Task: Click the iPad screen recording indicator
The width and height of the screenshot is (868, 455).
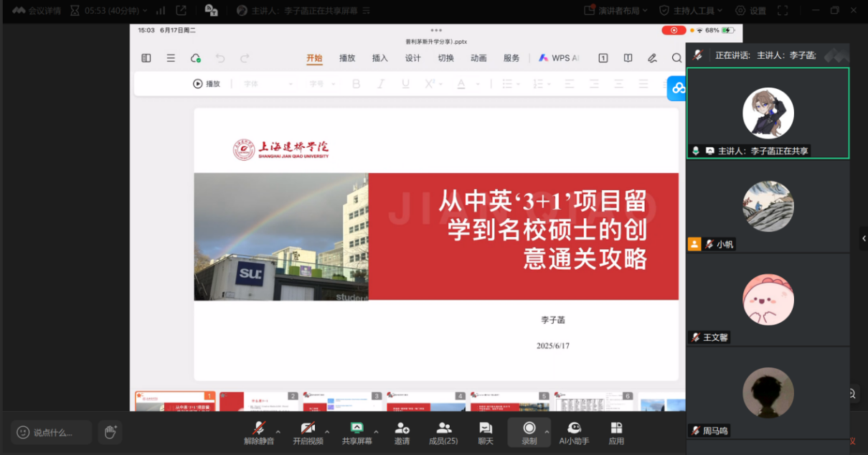Action: [x=674, y=30]
